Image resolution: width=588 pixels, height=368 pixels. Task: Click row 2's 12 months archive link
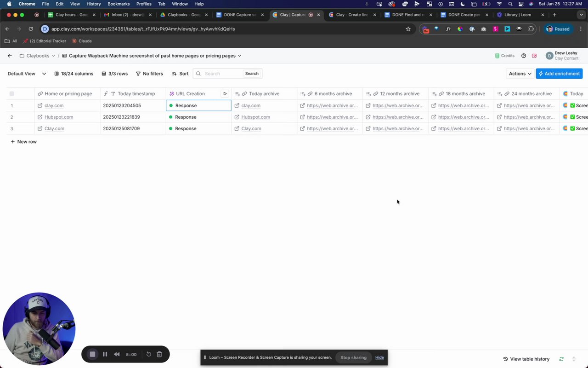click(398, 117)
